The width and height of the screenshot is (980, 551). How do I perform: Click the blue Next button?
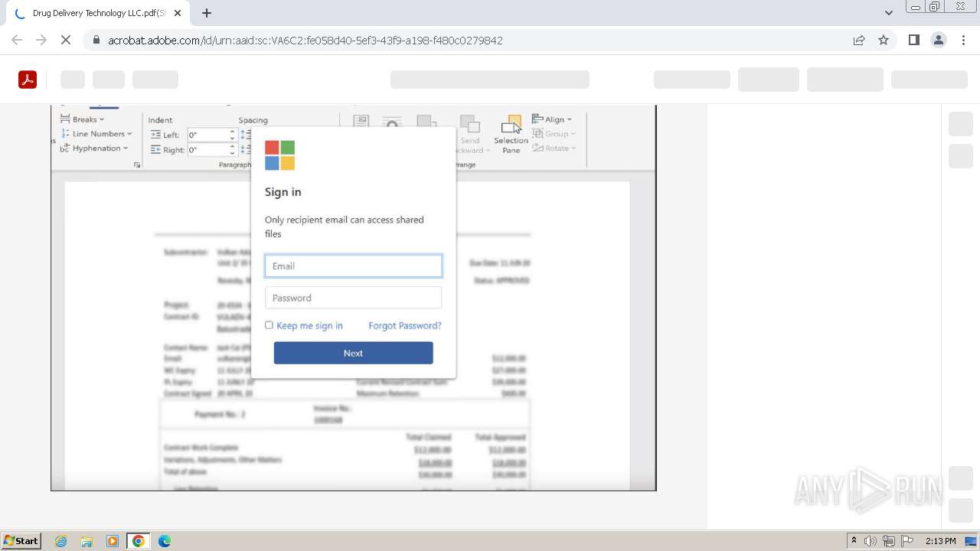(353, 353)
